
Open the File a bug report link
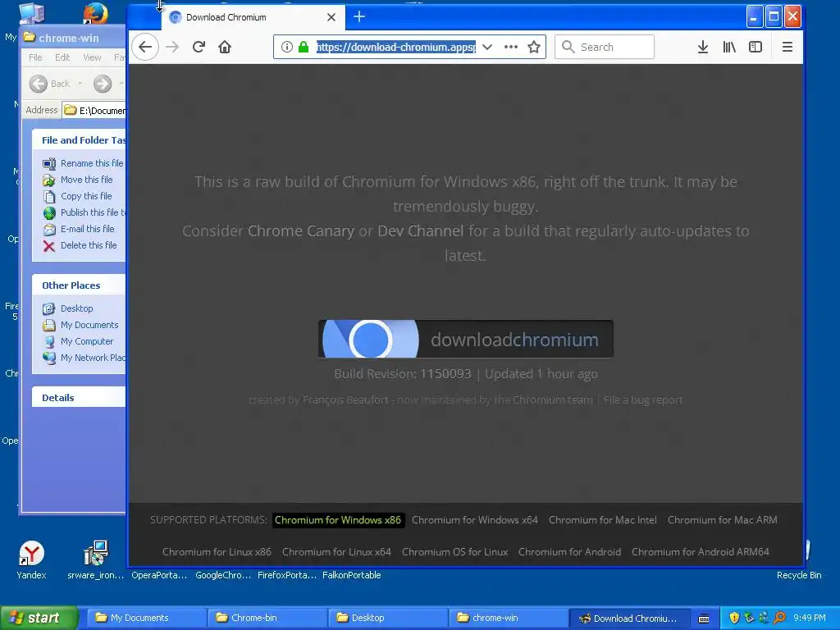[x=643, y=399]
